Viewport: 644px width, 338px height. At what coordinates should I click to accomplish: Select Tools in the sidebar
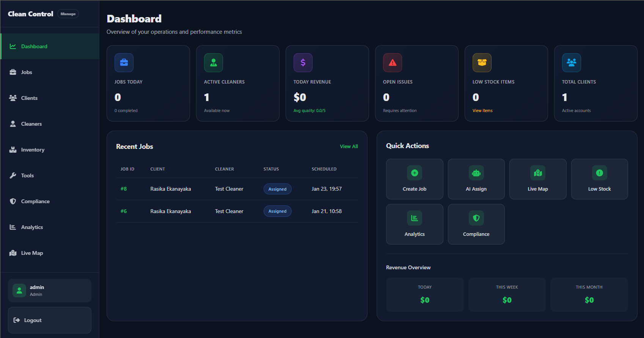tap(50, 175)
